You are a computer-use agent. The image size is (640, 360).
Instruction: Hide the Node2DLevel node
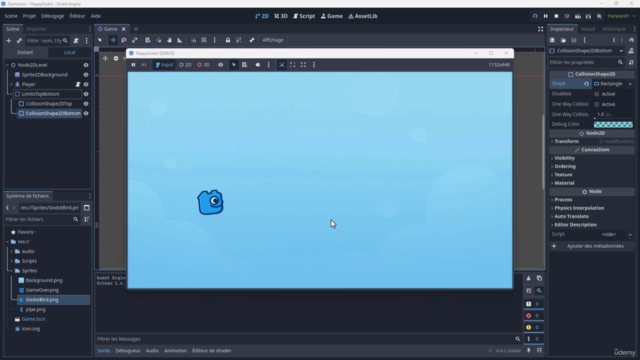[x=86, y=65]
